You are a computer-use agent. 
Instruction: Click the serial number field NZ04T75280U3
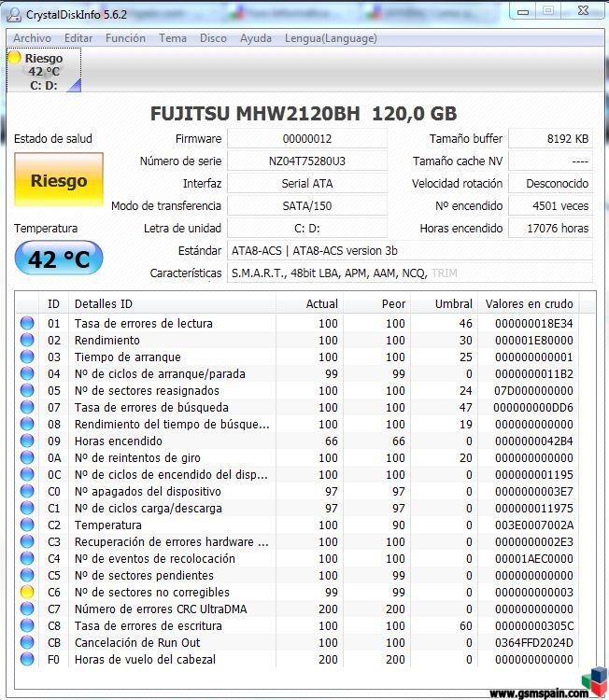tap(307, 161)
